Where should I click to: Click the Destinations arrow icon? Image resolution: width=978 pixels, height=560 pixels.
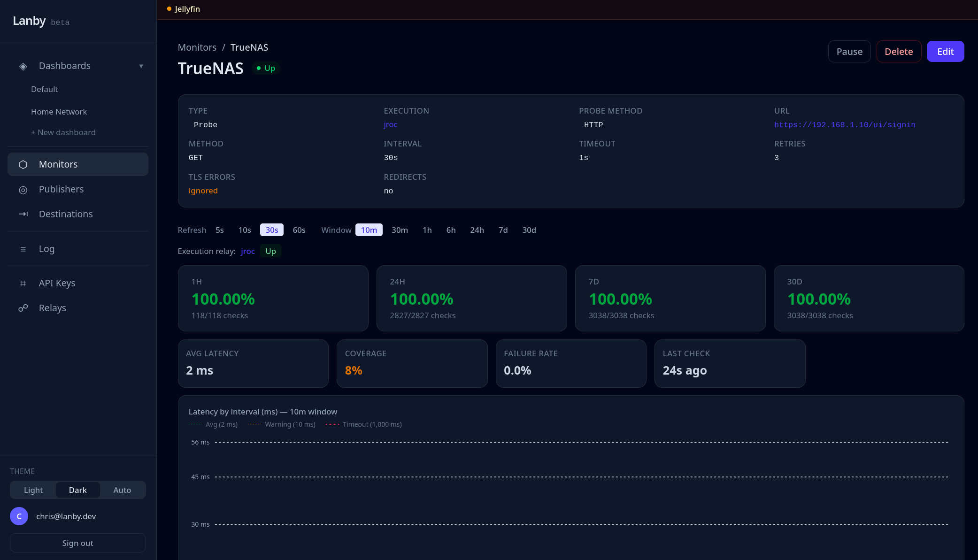(x=23, y=214)
